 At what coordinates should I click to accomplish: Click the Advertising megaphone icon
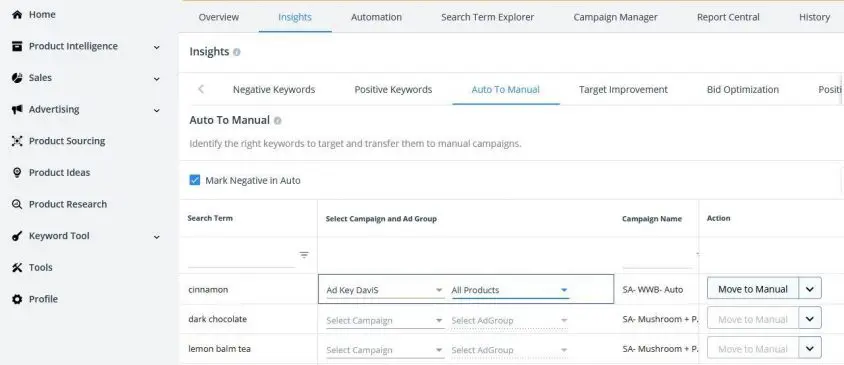coord(17,109)
